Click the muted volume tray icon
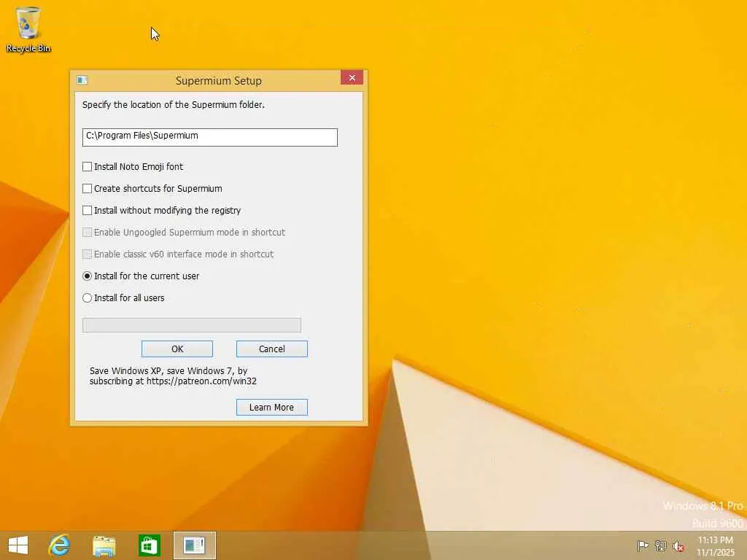Viewport: 747px width, 560px height. tap(678, 545)
